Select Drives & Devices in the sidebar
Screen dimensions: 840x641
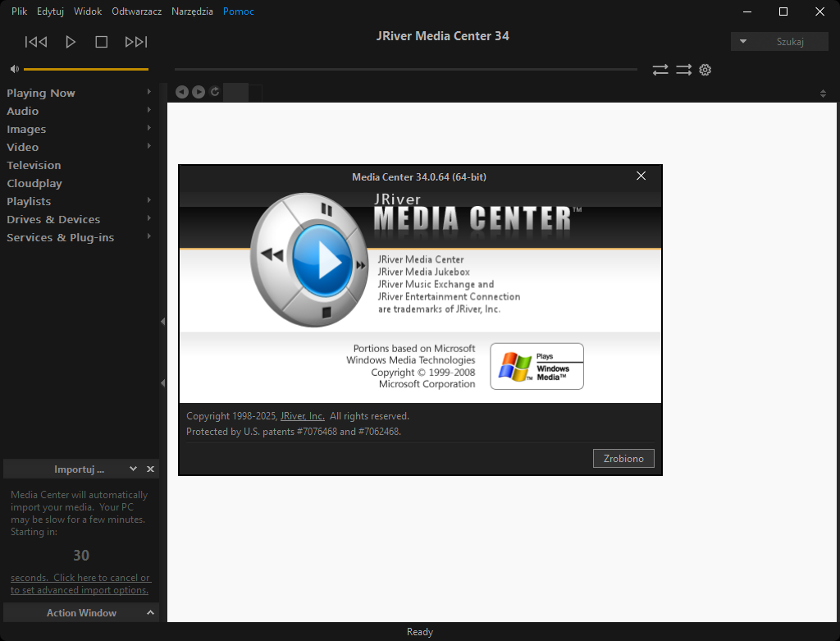pos(53,219)
